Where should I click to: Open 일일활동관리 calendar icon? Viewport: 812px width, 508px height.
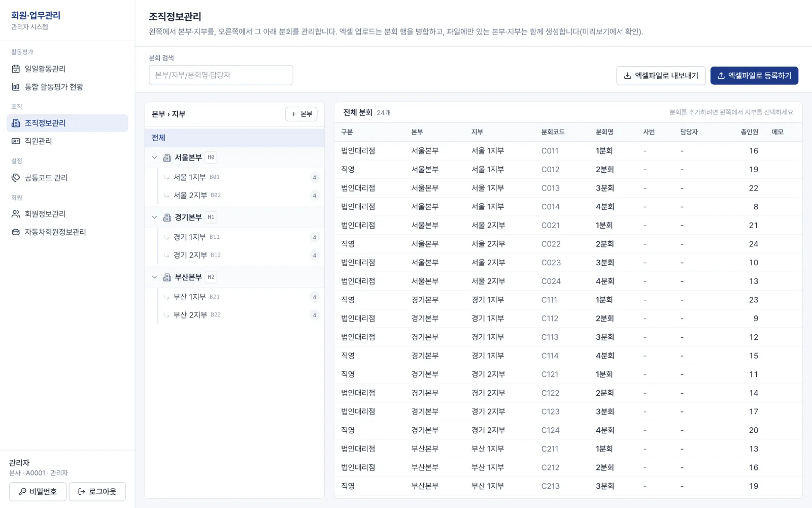(x=16, y=69)
